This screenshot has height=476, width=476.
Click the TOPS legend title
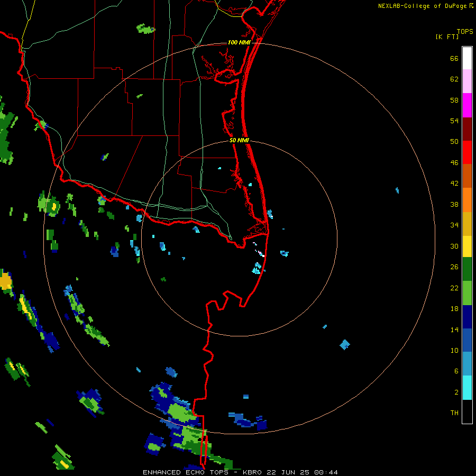point(465,31)
